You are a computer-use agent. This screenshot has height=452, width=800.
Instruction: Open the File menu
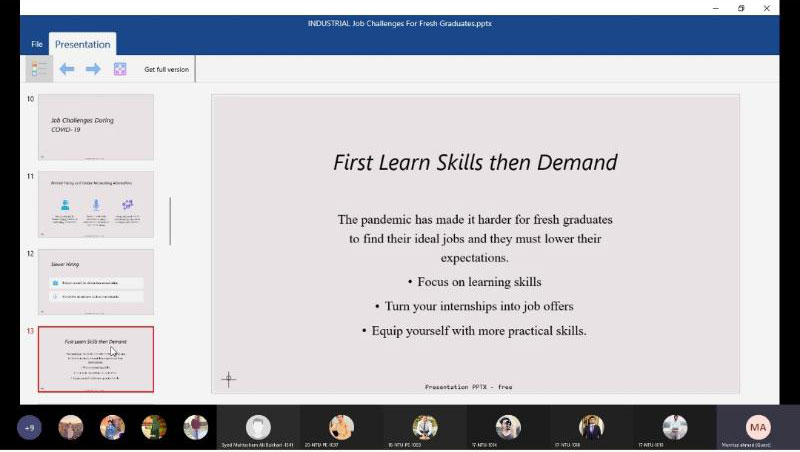click(37, 45)
